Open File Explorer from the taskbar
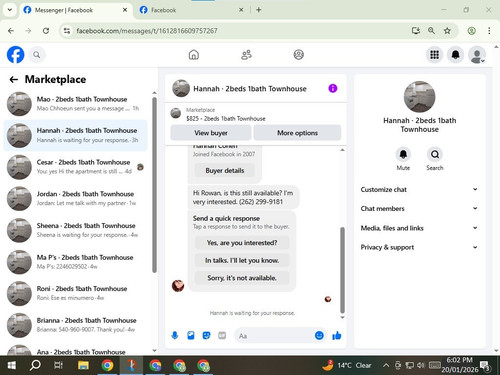 coord(83,365)
